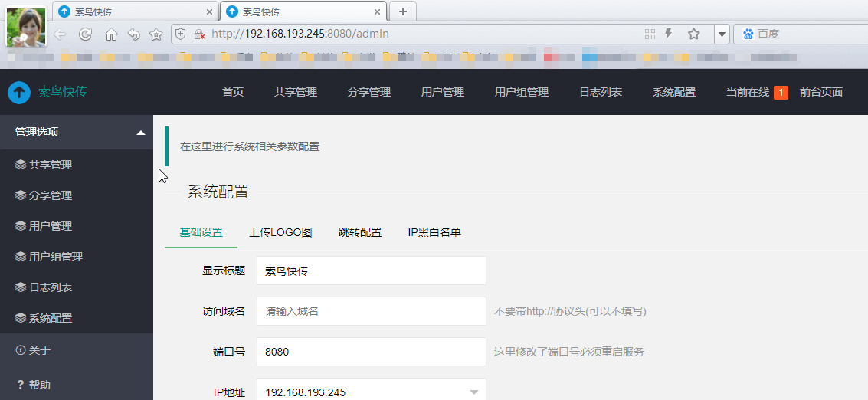Viewport: 868px width, 400px height.
Task: Go to the browser home page icon
Action: pyautogui.click(x=111, y=34)
